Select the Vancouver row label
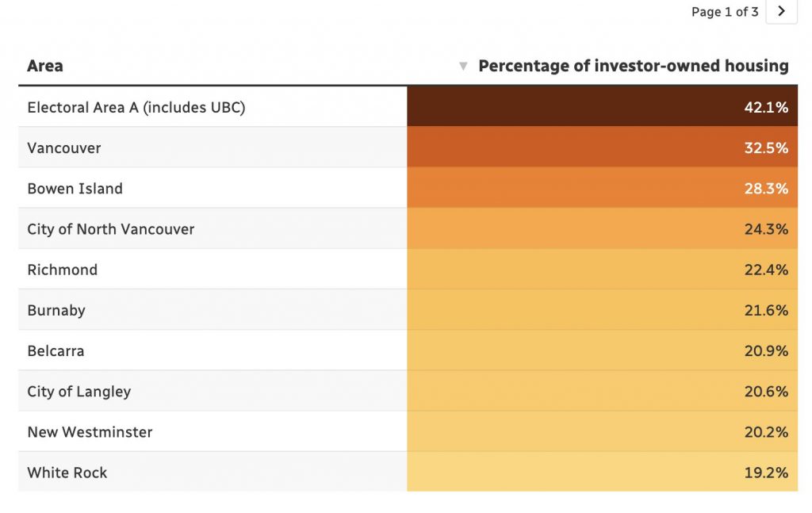The width and height of the screenshot is (812, 513). coord(64,148)
